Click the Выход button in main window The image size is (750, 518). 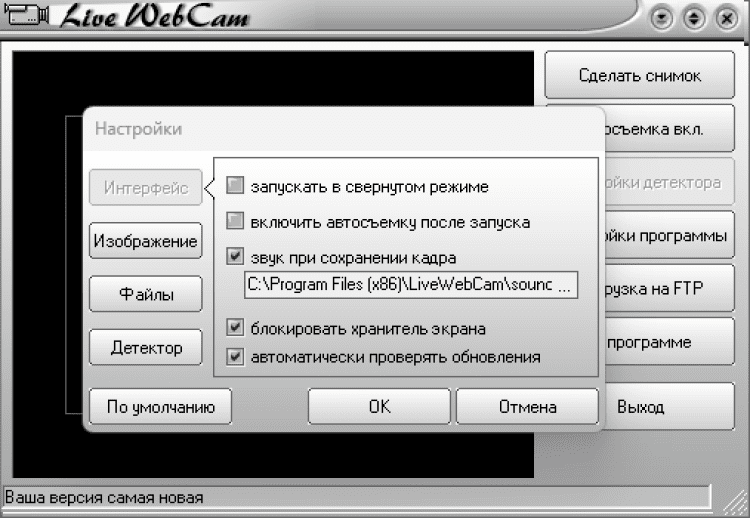[x=670, y=407]
